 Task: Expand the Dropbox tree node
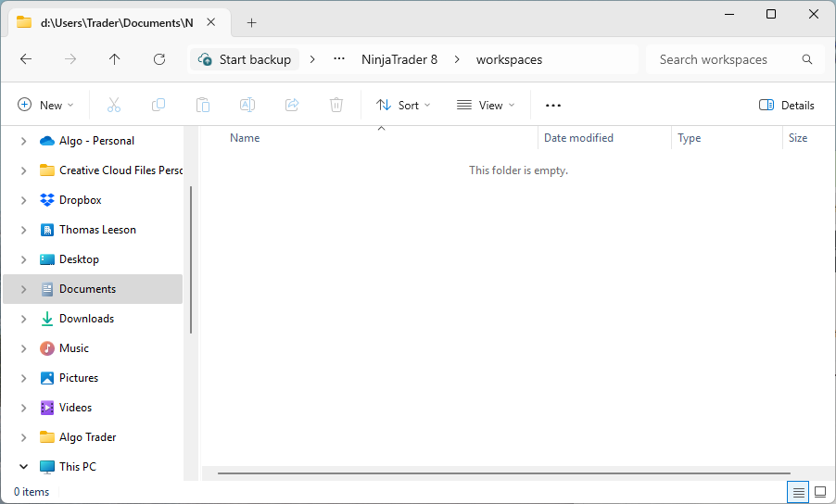coord(23,200)
